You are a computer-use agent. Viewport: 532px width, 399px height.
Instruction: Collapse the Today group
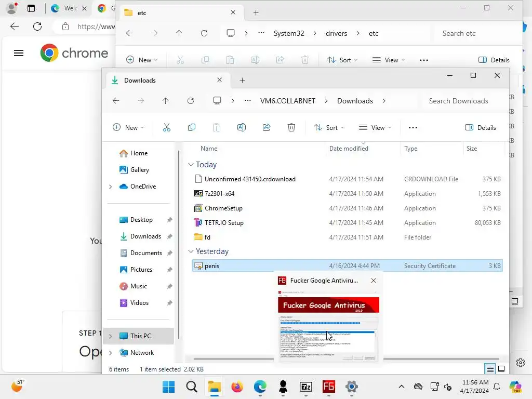click(191, 165)
